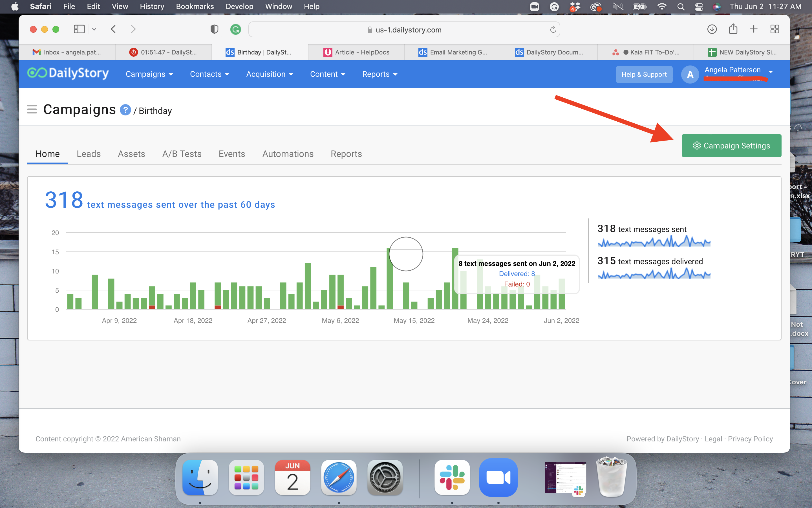Open Zoom from the Dock

[x=498, y=478]
